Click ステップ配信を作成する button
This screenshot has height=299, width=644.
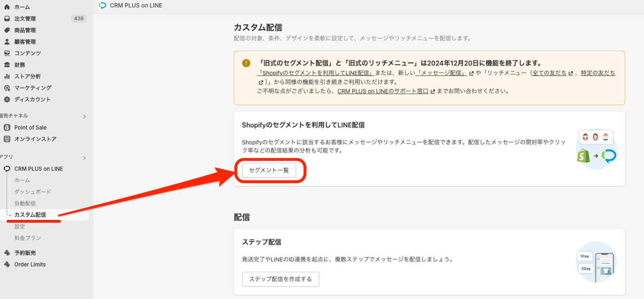281,279
